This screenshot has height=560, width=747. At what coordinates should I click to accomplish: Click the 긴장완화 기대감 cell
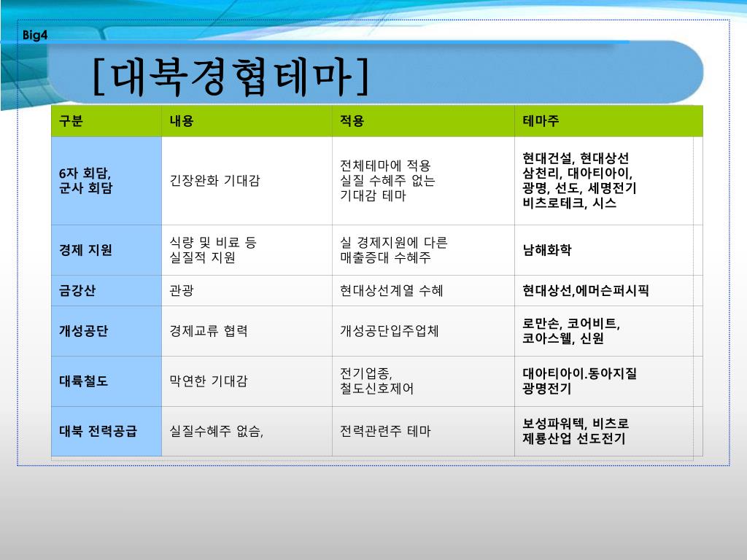pyautogui.click(x=247, y=181)
